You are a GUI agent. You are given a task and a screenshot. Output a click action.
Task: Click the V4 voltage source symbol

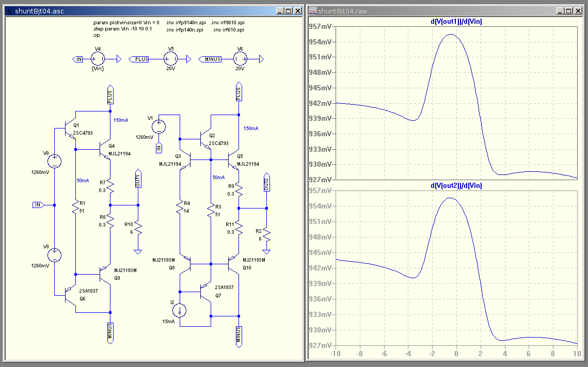pos(98,59)
